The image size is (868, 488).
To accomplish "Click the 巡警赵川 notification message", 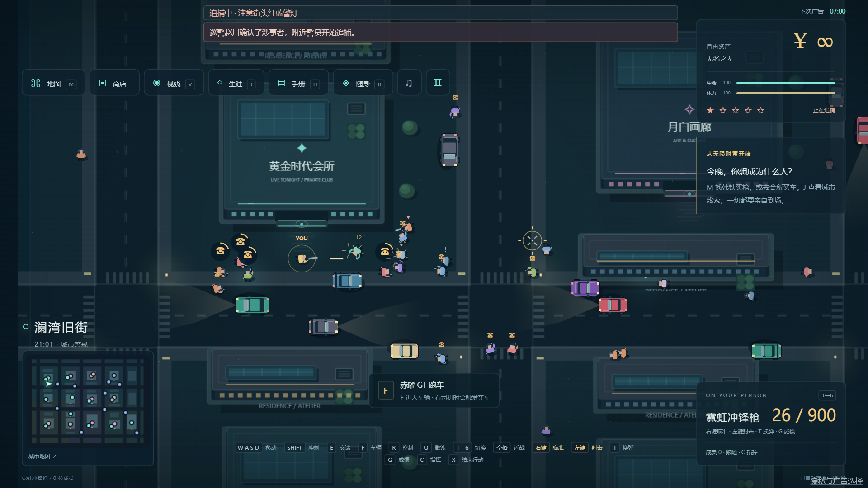I will 440,33.
